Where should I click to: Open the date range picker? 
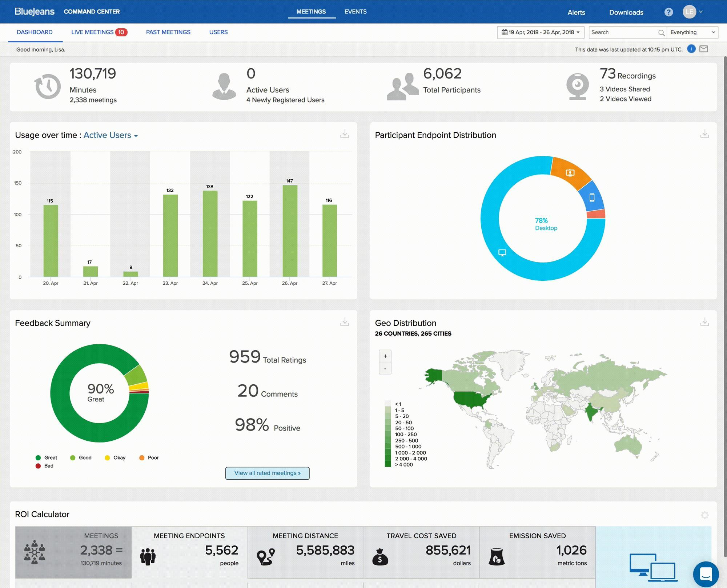point(541,32)
